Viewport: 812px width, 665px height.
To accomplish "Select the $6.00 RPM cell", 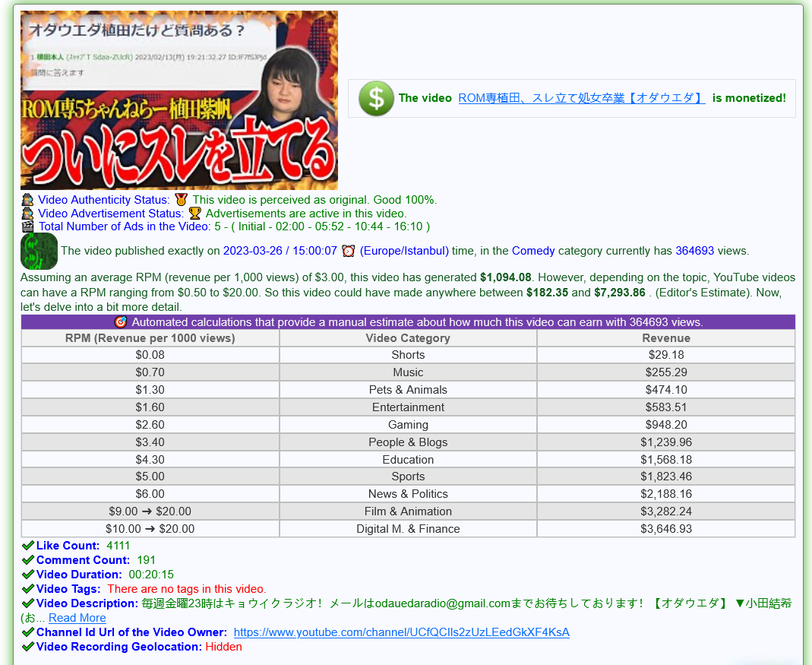I will (150, 494).
